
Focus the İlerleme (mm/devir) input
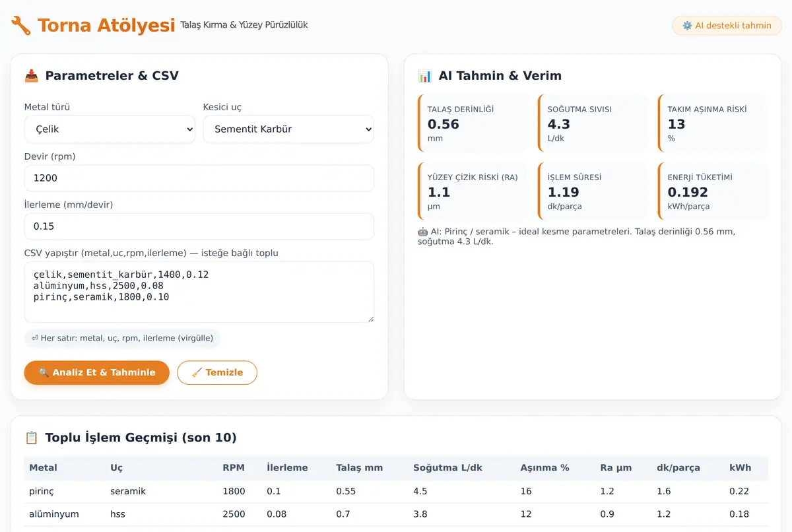coord(199,226)
